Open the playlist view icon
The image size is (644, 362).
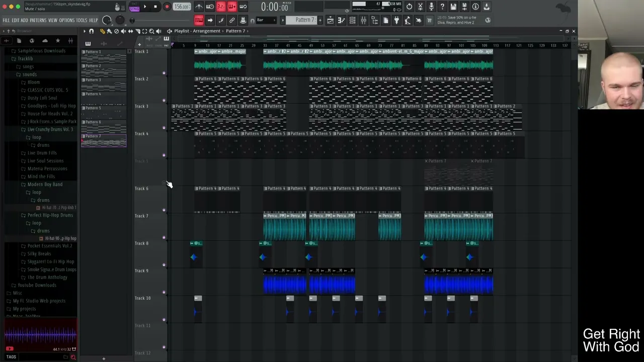coord(331,20)
